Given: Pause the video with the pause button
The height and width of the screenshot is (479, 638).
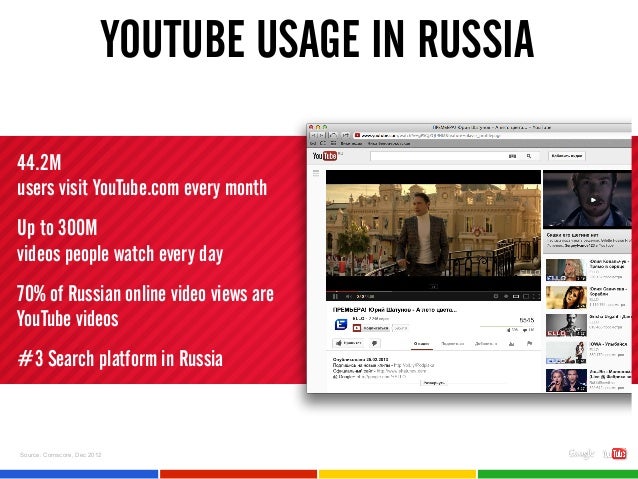Looking at the screenshot, I should coord(336,296).
